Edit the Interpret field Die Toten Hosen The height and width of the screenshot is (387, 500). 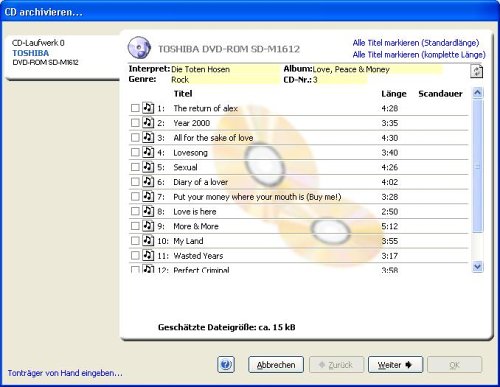point(225,69)
